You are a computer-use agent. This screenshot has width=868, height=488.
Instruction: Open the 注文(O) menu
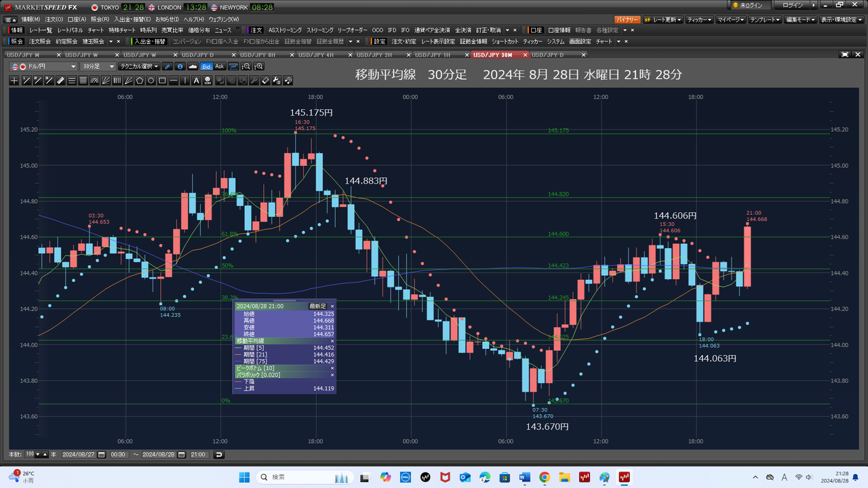pyautogui.click(x=54, y=19)
